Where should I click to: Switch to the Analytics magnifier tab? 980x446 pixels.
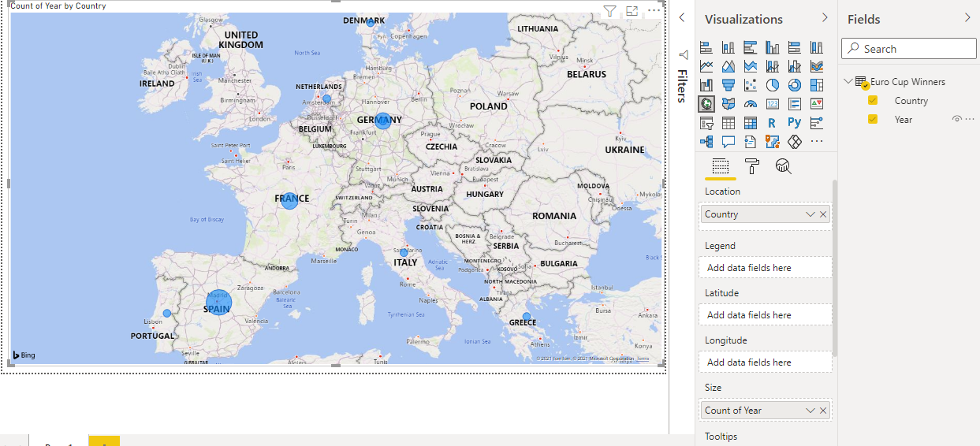(783, 166)
